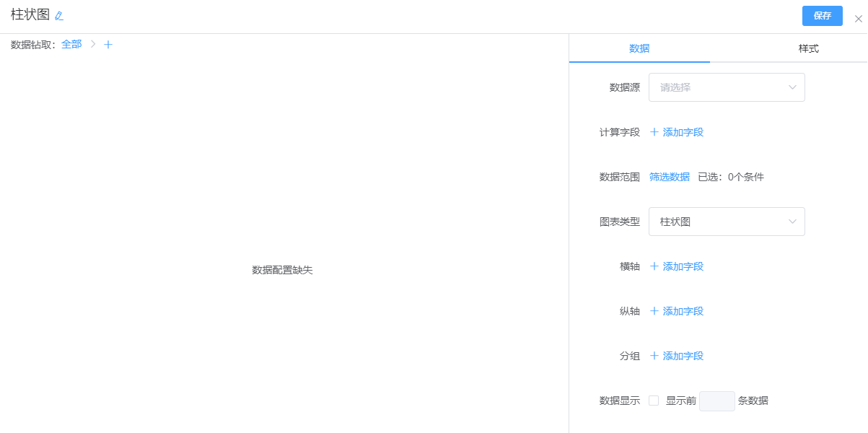This screenshot has height=433, width=868.
Task: Click the 数据配置缺失 message text
Action: [282, 270]
